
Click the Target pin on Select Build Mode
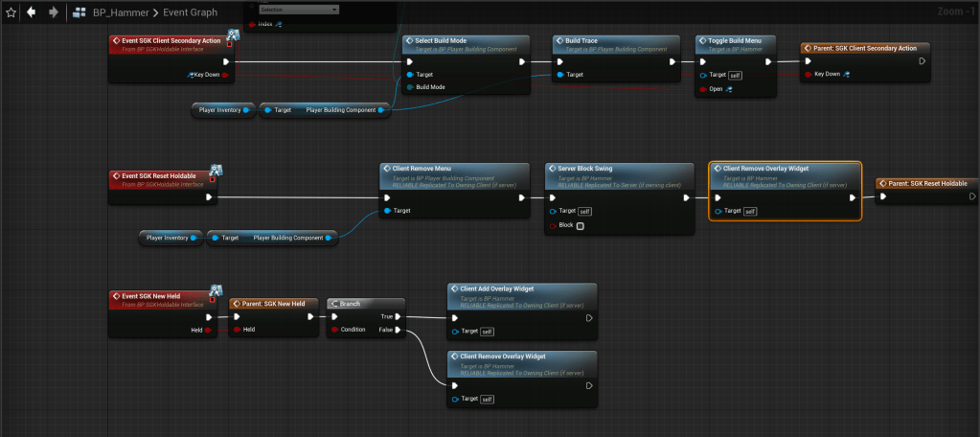click(410, 75)
